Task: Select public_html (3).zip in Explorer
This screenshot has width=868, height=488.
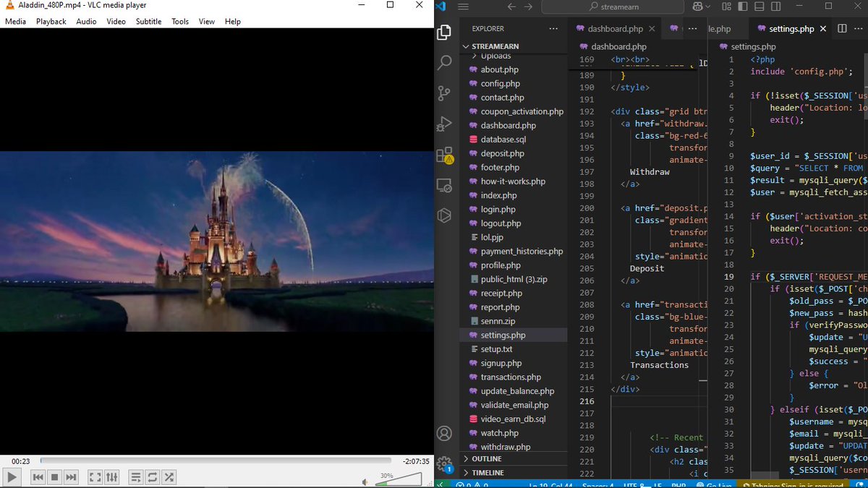Action: [514, 279]
